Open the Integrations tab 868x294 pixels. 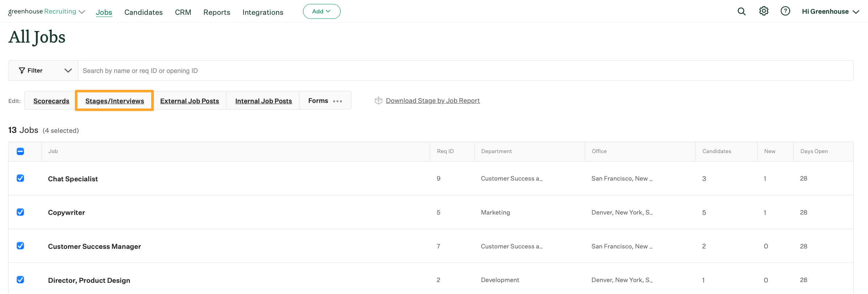(x=263, y=12)
